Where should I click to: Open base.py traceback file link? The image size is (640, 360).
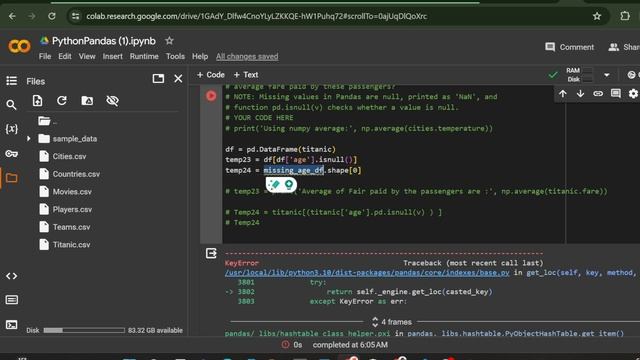click(367, 273)
